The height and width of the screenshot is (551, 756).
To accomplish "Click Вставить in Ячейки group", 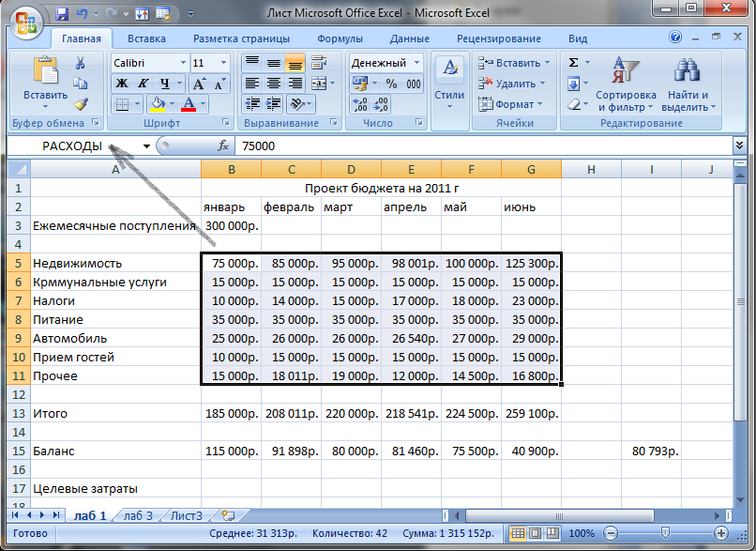I will click(x=514, y=63).
